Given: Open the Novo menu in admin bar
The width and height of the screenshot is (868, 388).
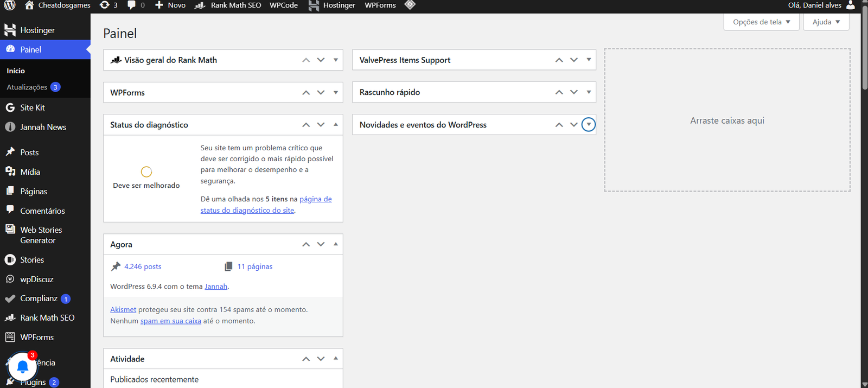Looking at the screenshot, I should point(170,5).
